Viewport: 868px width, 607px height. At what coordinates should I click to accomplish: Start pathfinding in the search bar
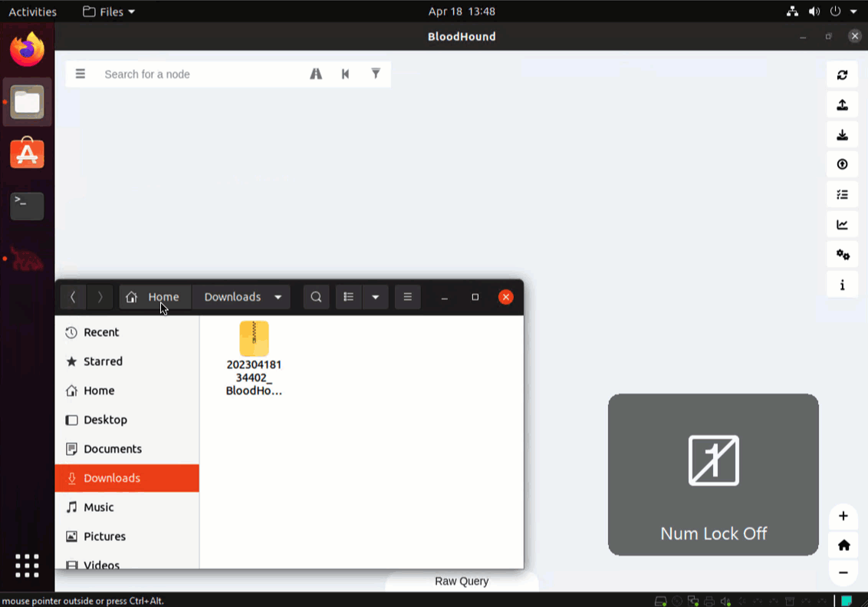click(x=316, y=74)
